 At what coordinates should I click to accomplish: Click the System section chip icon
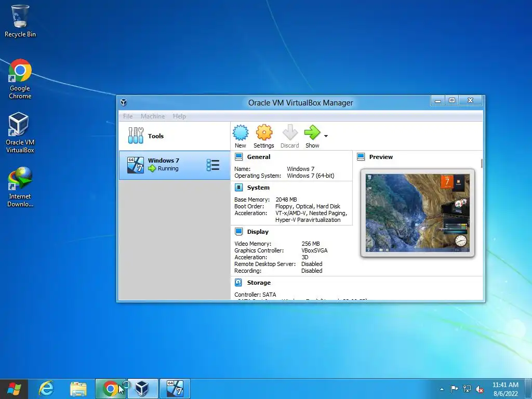point(239,188)
